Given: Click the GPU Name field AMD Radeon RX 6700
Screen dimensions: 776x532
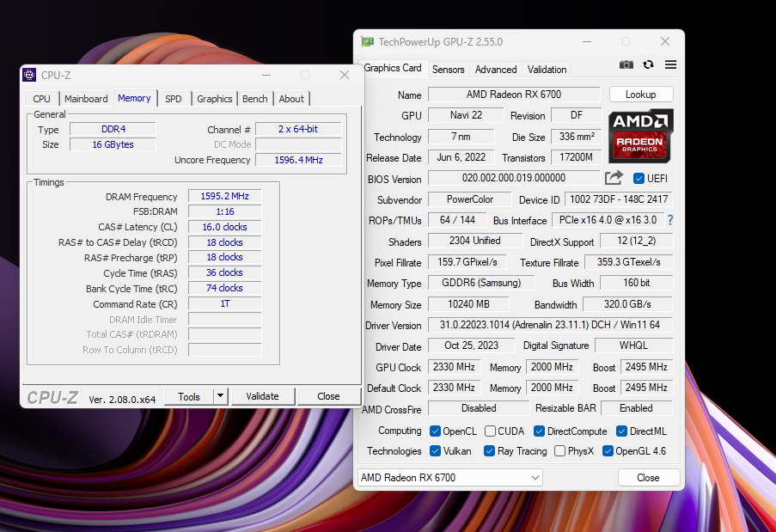Looking at the screenshot, I should pos(514,94).
